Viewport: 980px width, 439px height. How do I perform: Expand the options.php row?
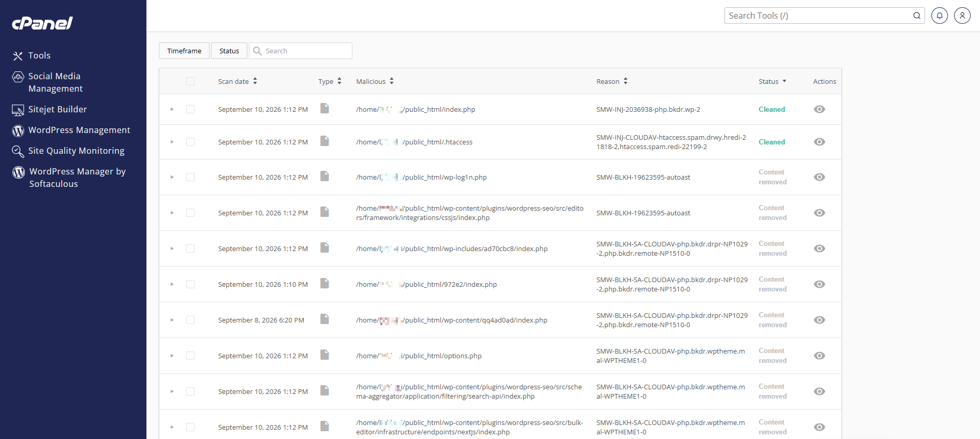pyautogui.click(x=172, y=356)
